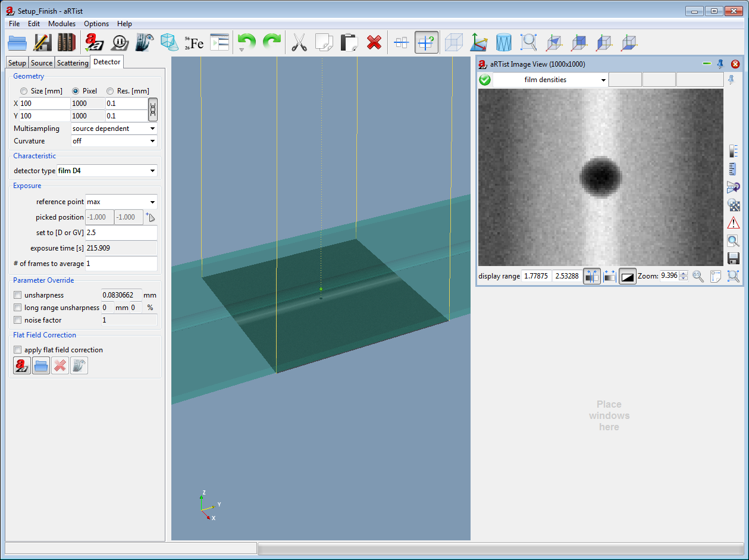The width and height of the screenshot is (749, 560).
Task: Switch to the Scattering tab
Action: pyautogui.click(x=73, y=63)
